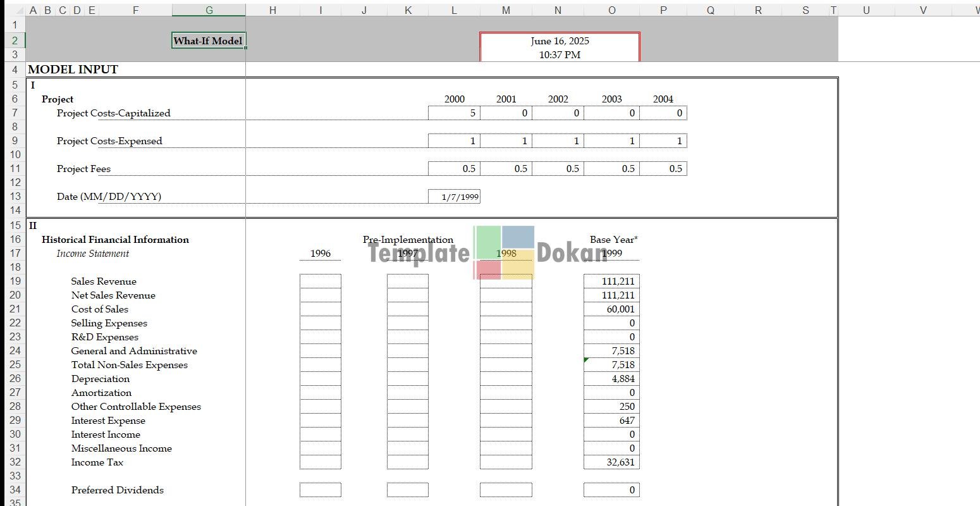Select column G header
980x506 pixels.
[x=209, y=10]
